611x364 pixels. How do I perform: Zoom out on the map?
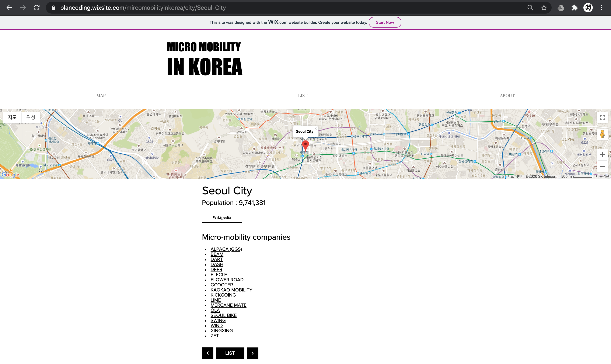pos(602,166)
